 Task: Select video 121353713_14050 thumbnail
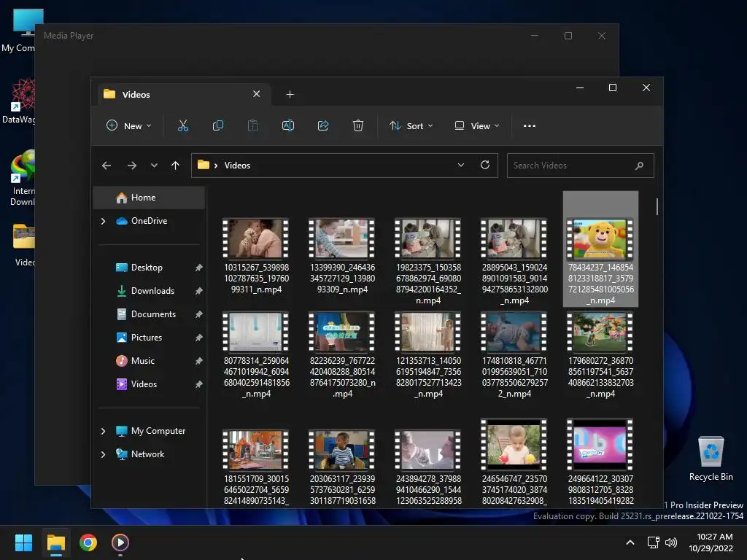[428, 332]
